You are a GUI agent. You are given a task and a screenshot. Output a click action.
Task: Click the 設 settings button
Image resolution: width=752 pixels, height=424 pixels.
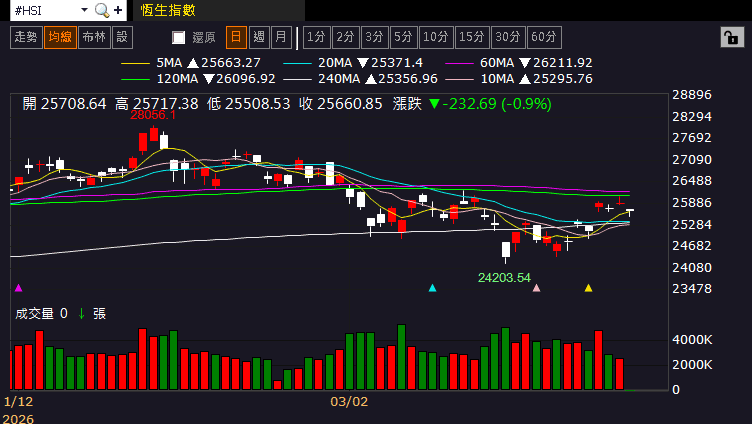122,37
